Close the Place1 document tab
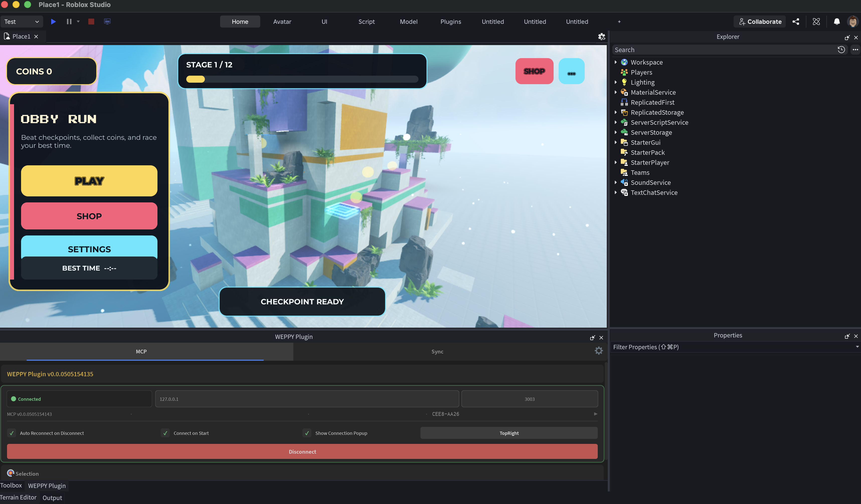The height and width of the screenshot is (504, 861). (36, 37)
